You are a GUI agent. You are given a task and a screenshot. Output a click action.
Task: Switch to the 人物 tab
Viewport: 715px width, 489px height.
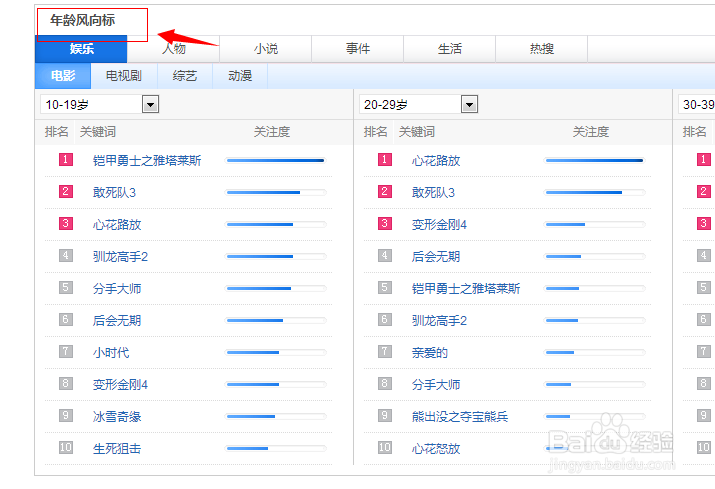(173, 49)
